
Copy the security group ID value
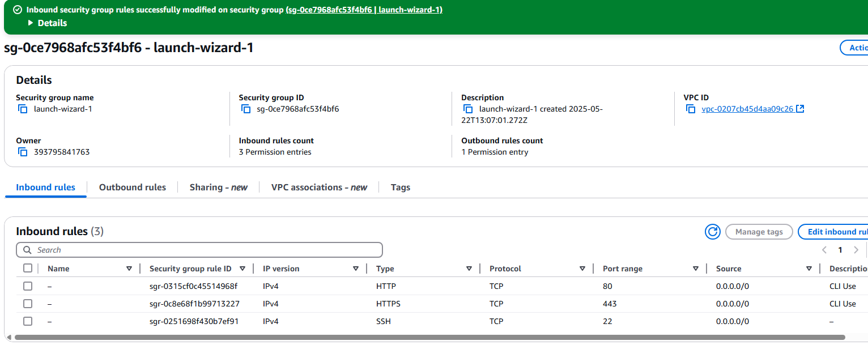click(245, 109)
